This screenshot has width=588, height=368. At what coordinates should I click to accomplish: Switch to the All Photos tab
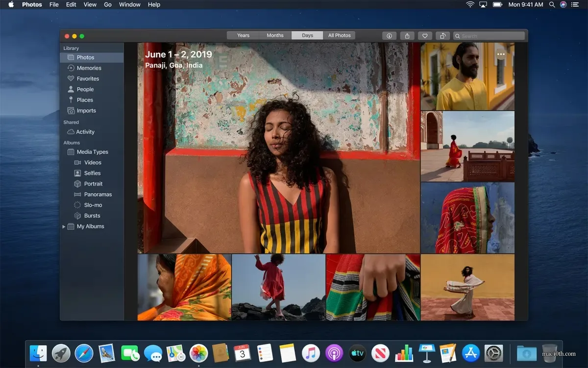(339, 35)
